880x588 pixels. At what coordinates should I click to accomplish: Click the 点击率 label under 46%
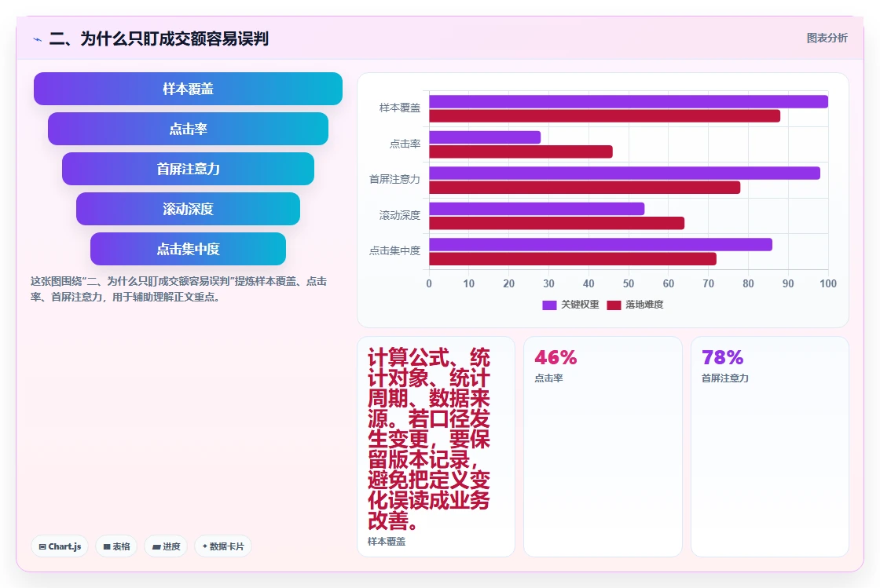(548, 378)
